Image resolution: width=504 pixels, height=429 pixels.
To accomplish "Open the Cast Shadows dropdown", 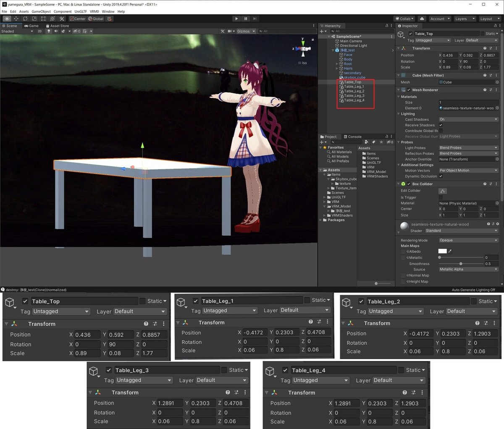I will click(468, 119).
